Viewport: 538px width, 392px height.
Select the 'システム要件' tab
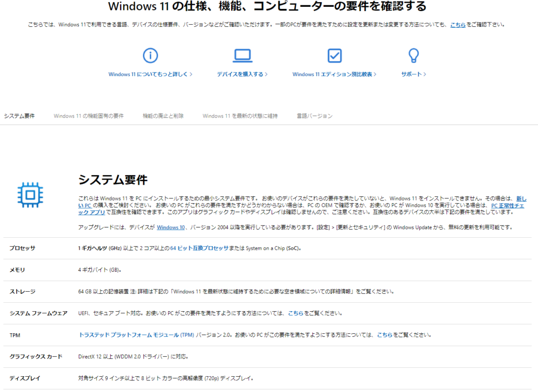pos(19,116)
